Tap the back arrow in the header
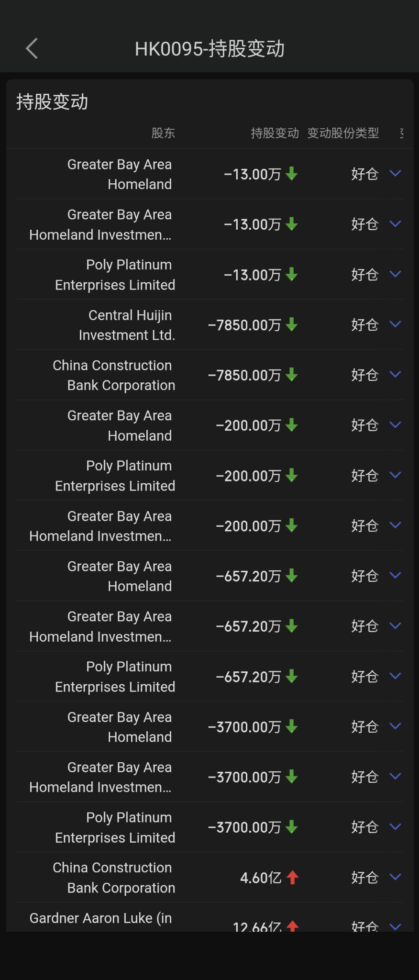Viewport: 419px width, 980px height. coord(32,48)
